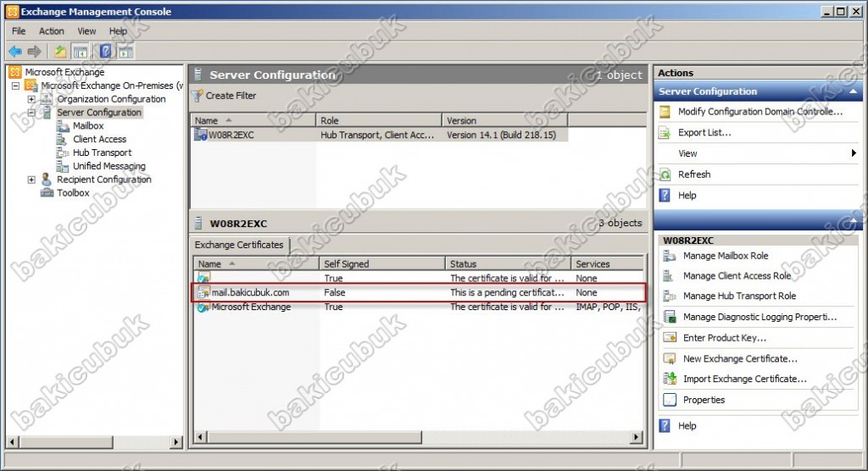
Task: Expand the Recipient Configuration node
Action: pos(31,180)
